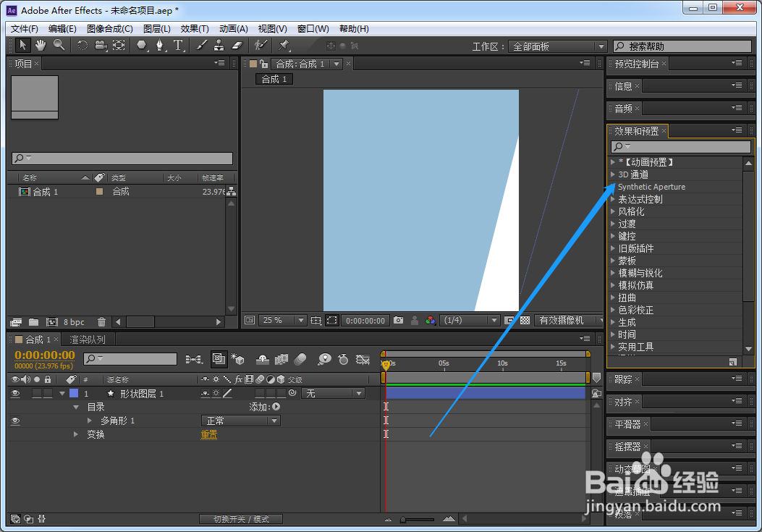
Task: Click the Motion Blur enable icon in timeline
Action: 301,359
